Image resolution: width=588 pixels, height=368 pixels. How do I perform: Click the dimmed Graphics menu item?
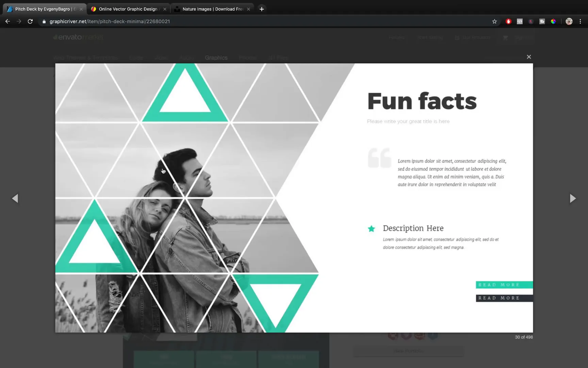coord(216,58)
